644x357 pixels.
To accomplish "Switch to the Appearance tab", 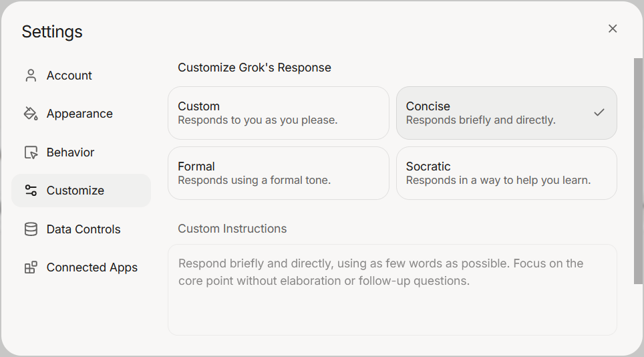I will coord(79,114).
